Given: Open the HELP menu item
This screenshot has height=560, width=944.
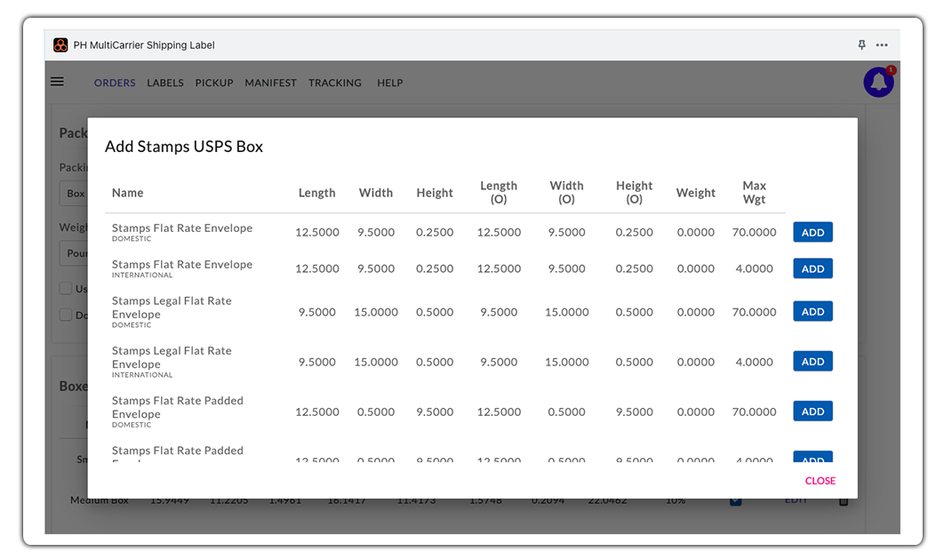Looking at the screenshot, I should click(389, 83).
